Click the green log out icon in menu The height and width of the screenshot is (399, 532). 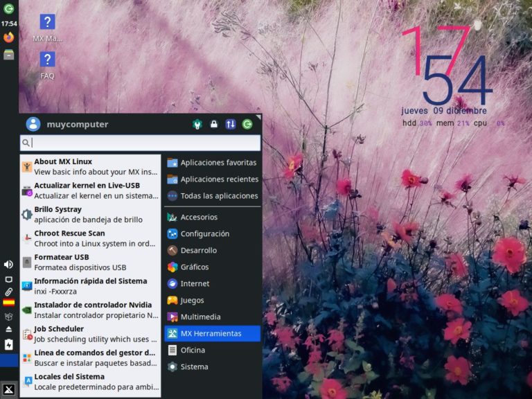pos(247,124)
